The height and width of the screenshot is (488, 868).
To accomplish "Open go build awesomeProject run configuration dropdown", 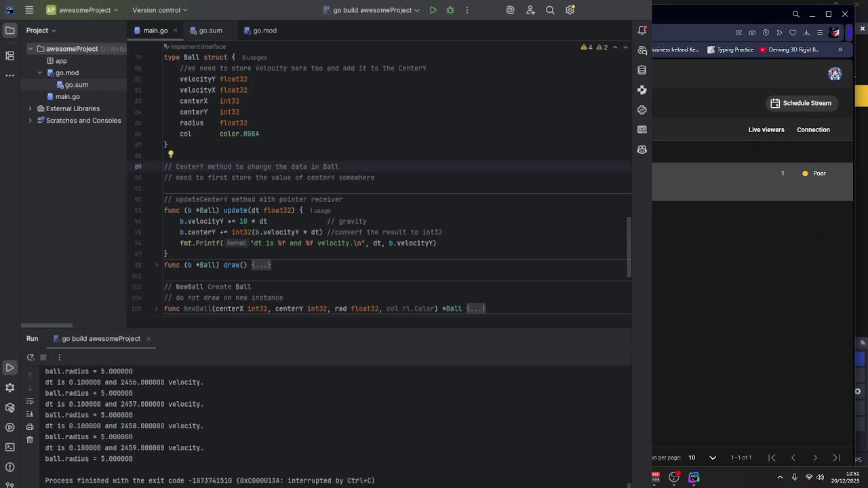I will tap(372, 10).
